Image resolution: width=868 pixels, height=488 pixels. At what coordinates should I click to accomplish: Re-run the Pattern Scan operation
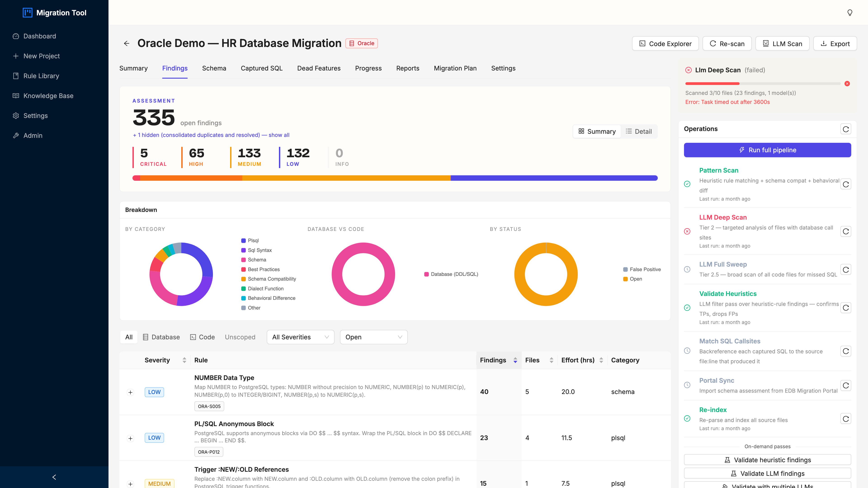click(x=846, y=184)
